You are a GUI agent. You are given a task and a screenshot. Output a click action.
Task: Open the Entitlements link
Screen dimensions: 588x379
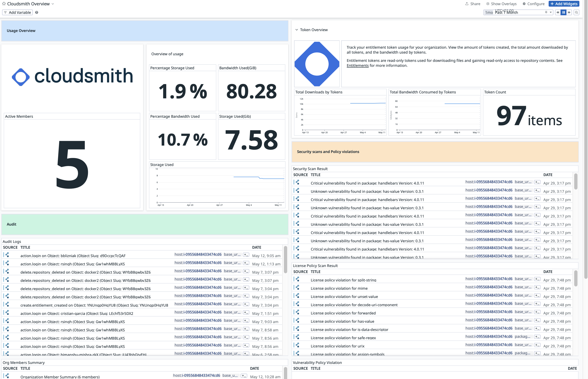coord(357,65)
